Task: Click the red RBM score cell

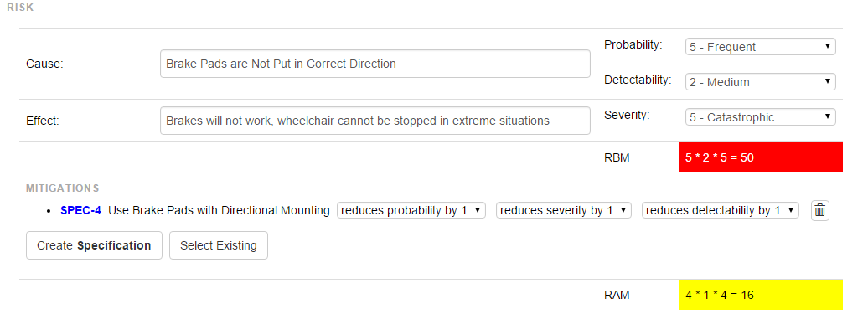Action: 761,157
